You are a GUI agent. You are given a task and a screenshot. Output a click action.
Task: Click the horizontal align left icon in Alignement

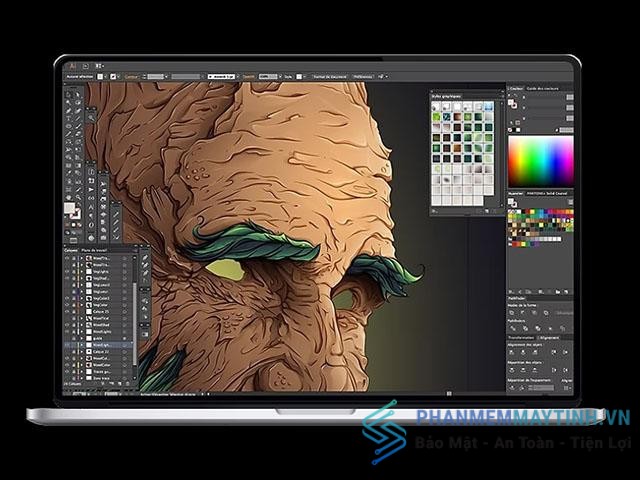tap(512, 352)
